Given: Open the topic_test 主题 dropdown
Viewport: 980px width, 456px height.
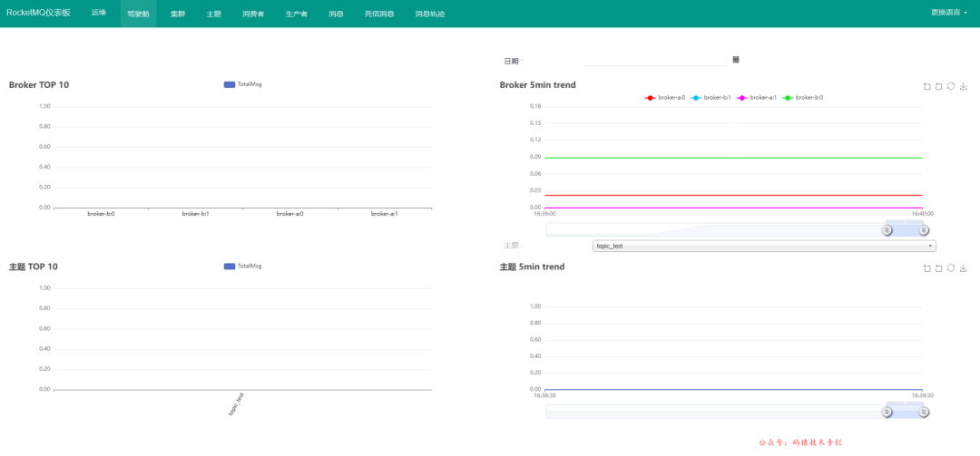Looking at the screenshot, I should point(764,246).
